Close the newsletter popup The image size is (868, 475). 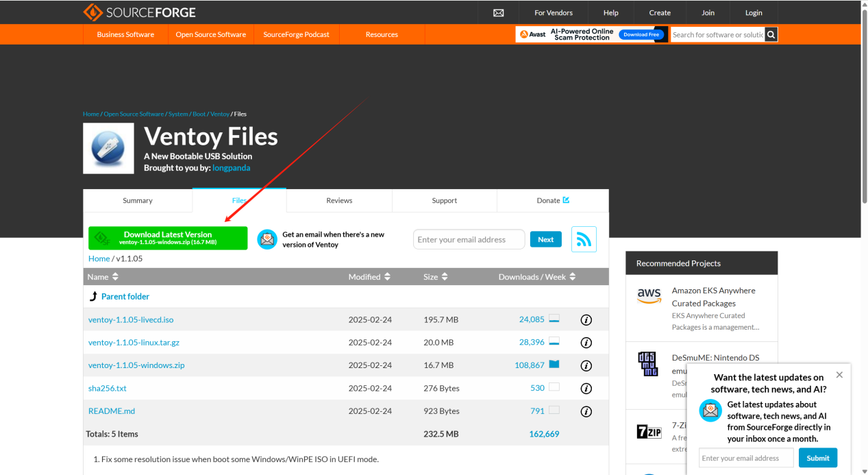[x=839, y=375]
